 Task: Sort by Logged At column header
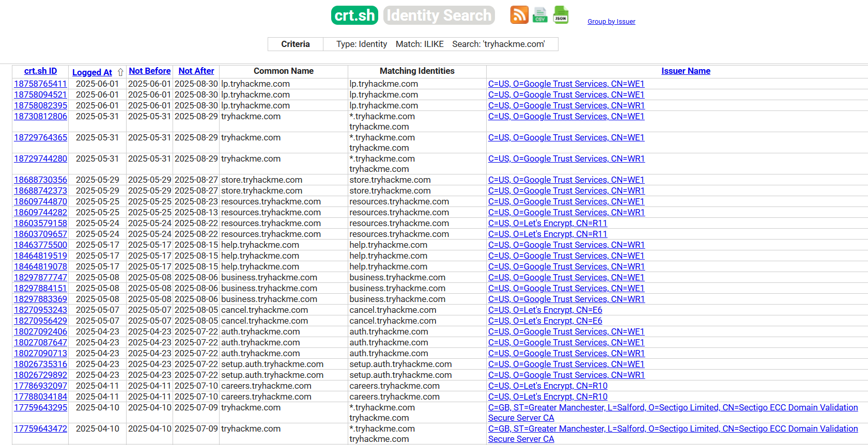92,72
